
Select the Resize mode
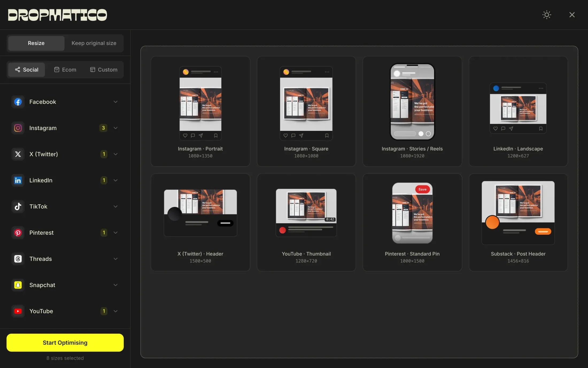(x=36, y=43)
